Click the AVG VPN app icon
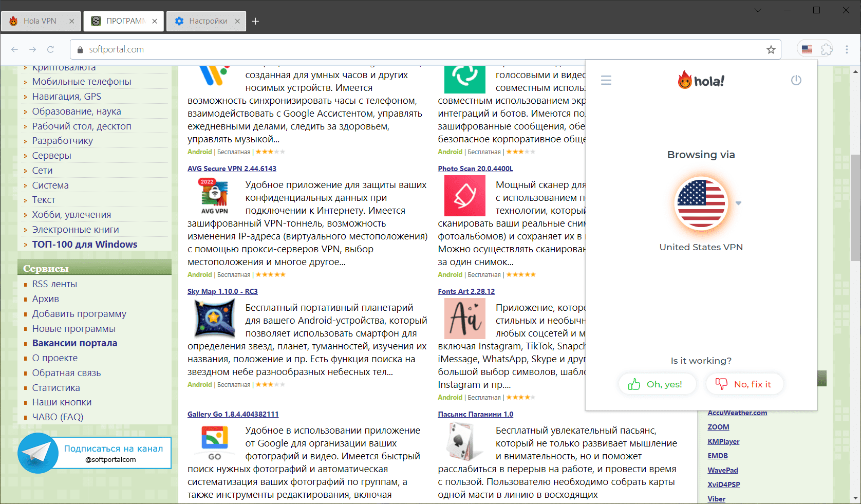The image size is (861, 504). coord(214,196)
